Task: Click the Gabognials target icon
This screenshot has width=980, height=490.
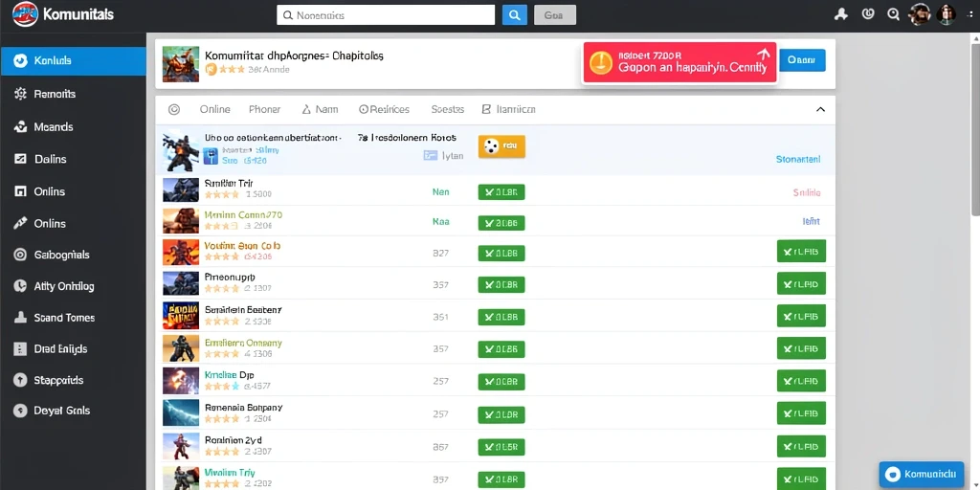Action: 21,255
